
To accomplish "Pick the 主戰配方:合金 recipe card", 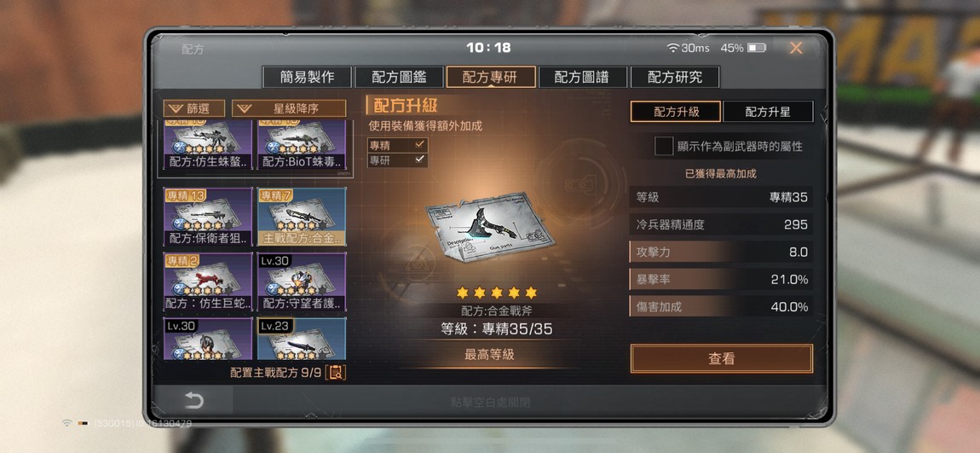I will click(302, 217).
